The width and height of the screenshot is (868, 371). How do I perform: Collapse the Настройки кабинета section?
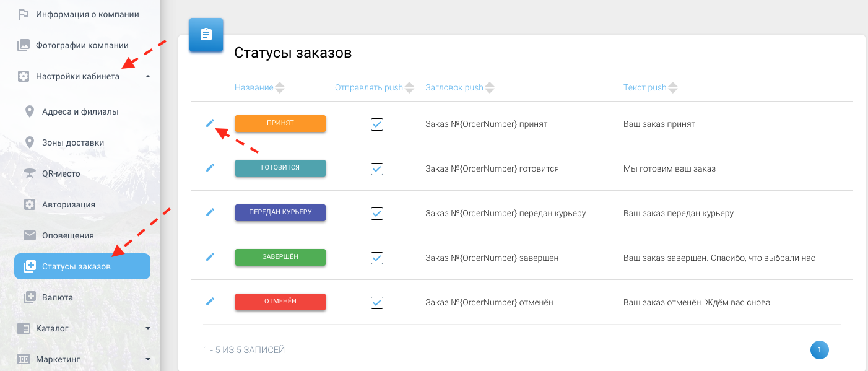coord(147,76)
